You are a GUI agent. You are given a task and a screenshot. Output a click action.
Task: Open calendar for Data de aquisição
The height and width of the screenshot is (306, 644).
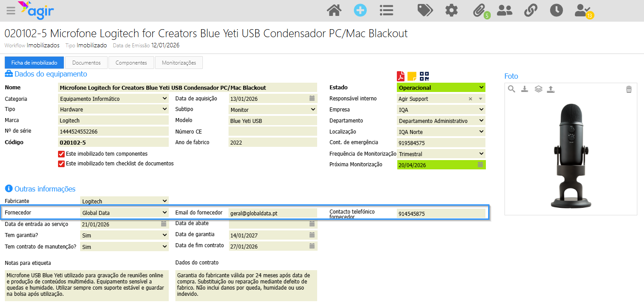tap(312, 98)
